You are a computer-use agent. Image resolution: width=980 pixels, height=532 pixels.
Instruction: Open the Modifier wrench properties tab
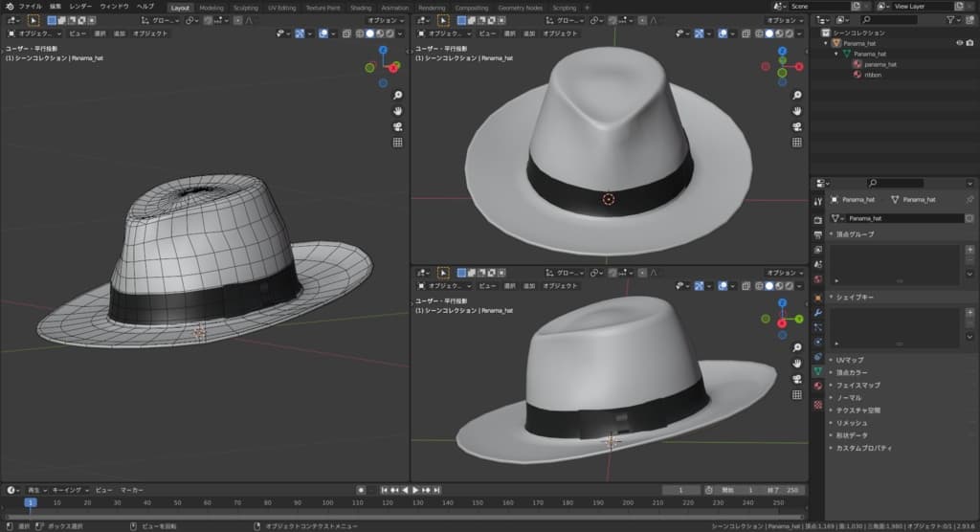817,312
